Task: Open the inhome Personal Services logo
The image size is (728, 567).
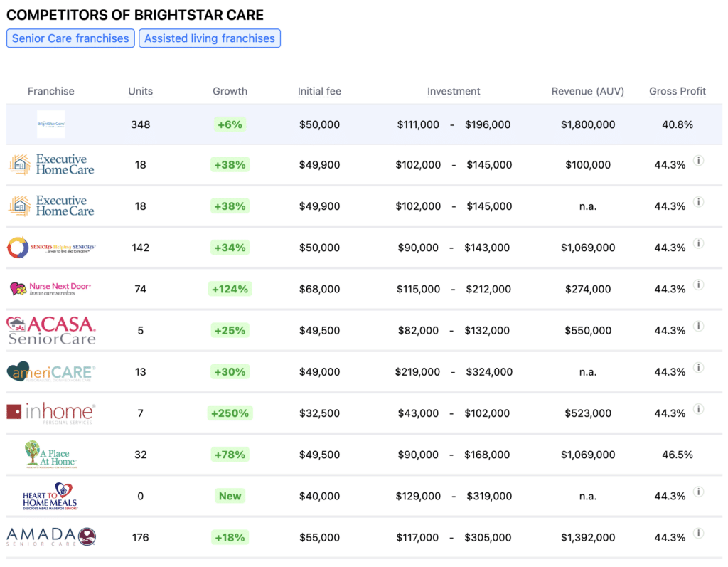Action: pos(51,413)
